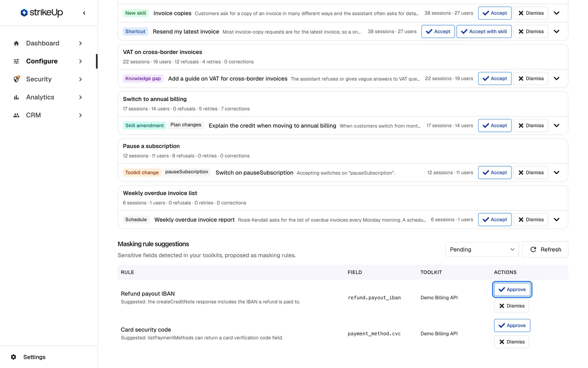Click the Settings gear icon
The image size is (588, 368).
point(13,357)
